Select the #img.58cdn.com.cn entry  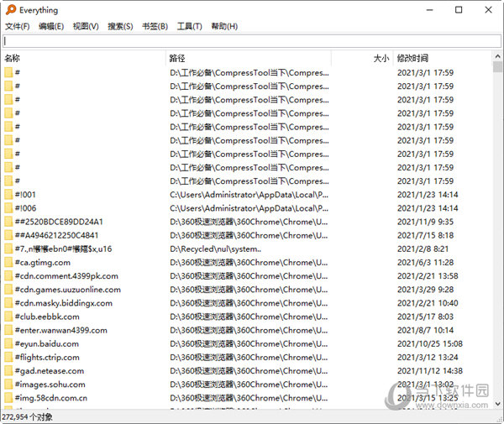50,398
